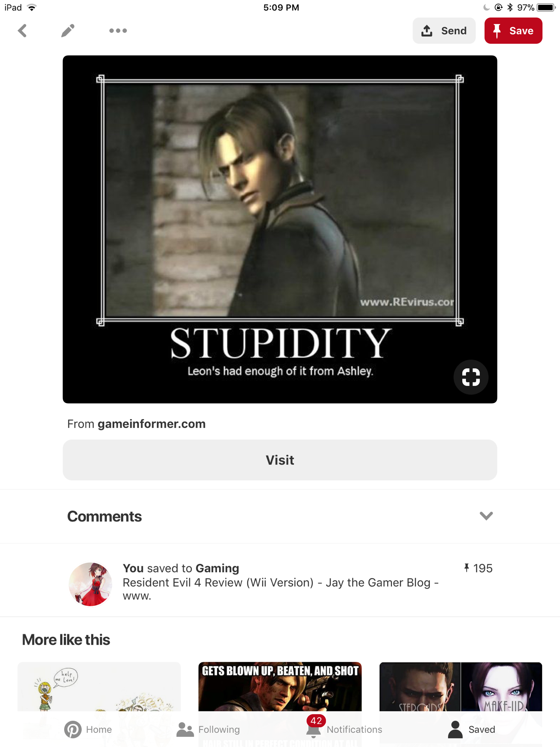This screenshot has width=560, height=747.
Task: Open the gameinformer.com source link
Action: coord(152,424)
